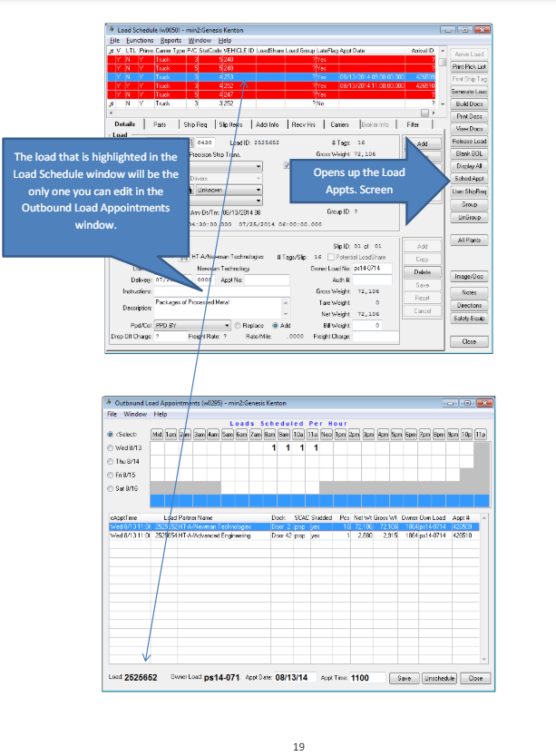Click the Delete button in ship section
Viewport: 556px width, 756px height.
(422, 272)
